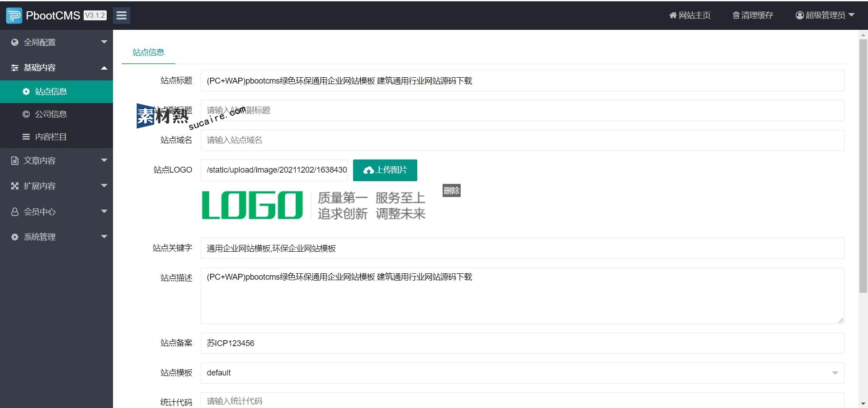Click the home icon for 网站主页

(673, 15)
